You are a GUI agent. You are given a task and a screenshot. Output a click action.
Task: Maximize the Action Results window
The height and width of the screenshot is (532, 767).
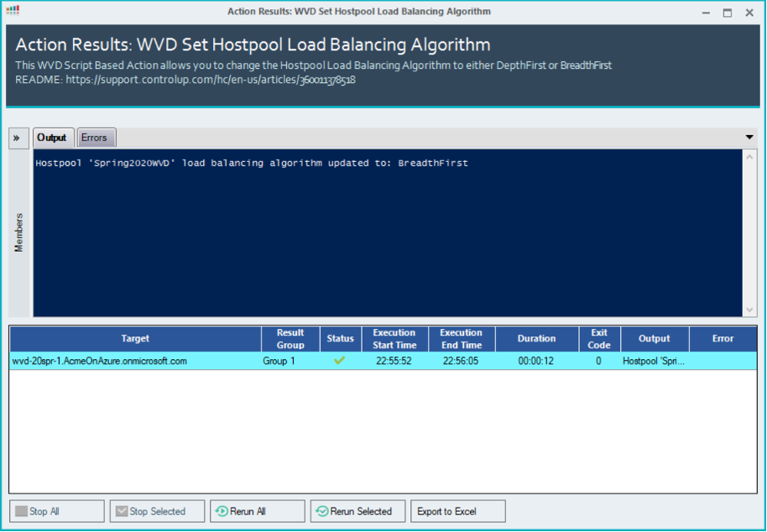[728, 13]
